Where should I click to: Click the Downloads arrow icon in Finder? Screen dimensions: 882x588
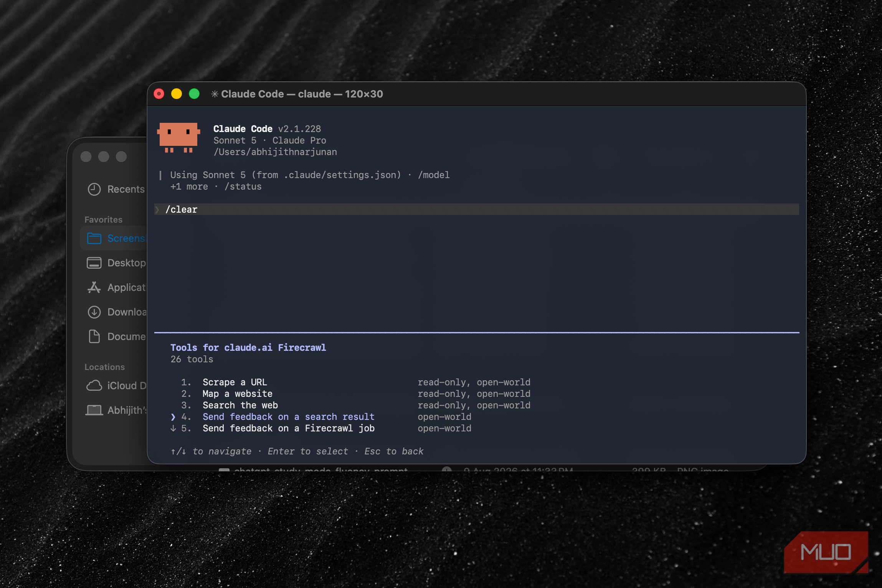94,312
